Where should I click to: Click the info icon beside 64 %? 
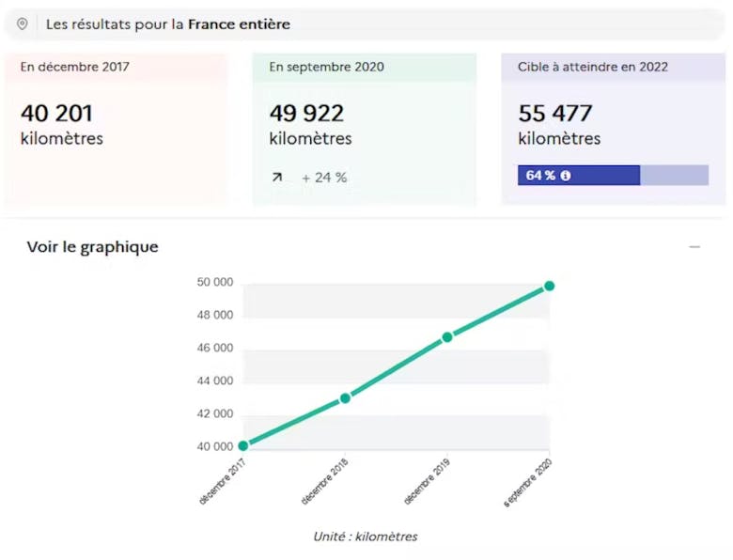[x=566, y=176]
